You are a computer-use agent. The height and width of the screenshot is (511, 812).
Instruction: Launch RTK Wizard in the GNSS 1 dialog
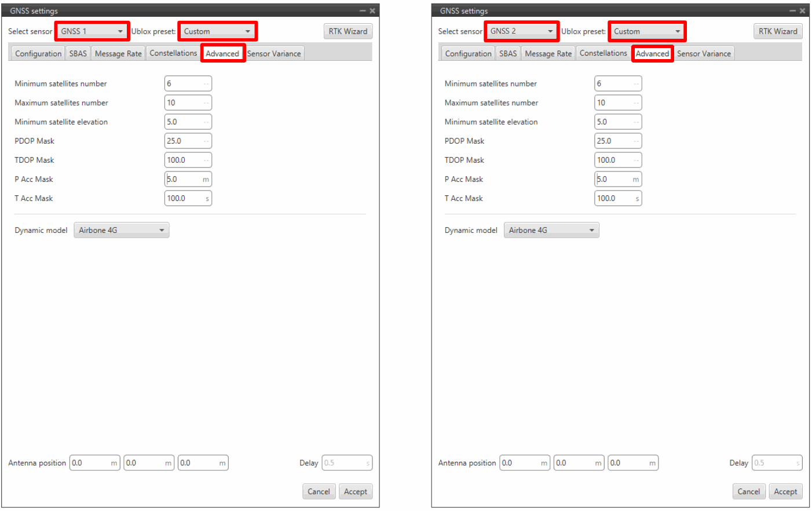point(348,31)
